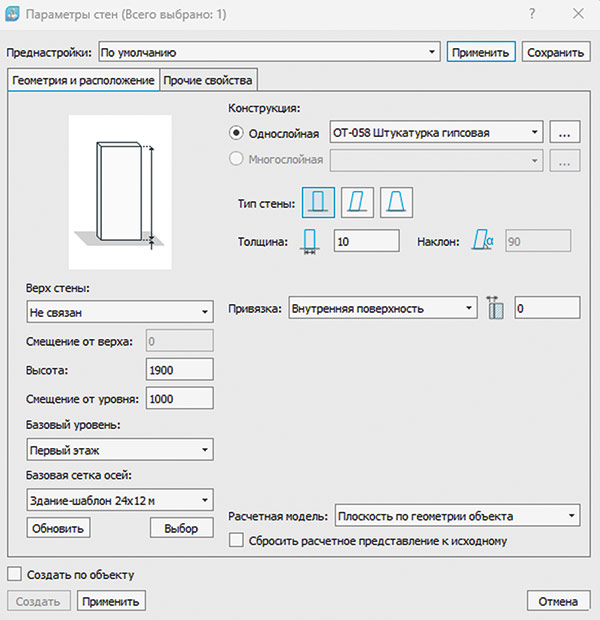Open the Привязка dropdown list

pos(382,309)
